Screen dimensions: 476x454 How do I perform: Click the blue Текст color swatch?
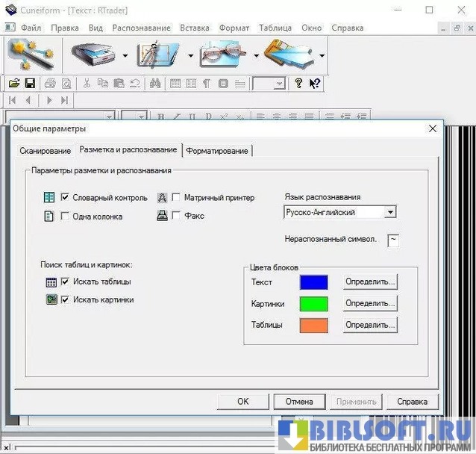313,282
